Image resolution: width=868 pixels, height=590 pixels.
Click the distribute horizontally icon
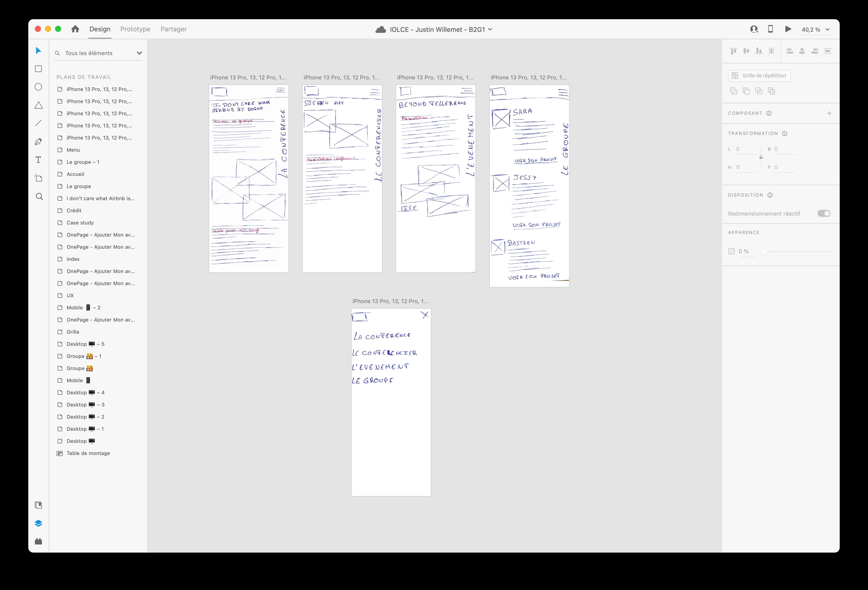point(771,51)
